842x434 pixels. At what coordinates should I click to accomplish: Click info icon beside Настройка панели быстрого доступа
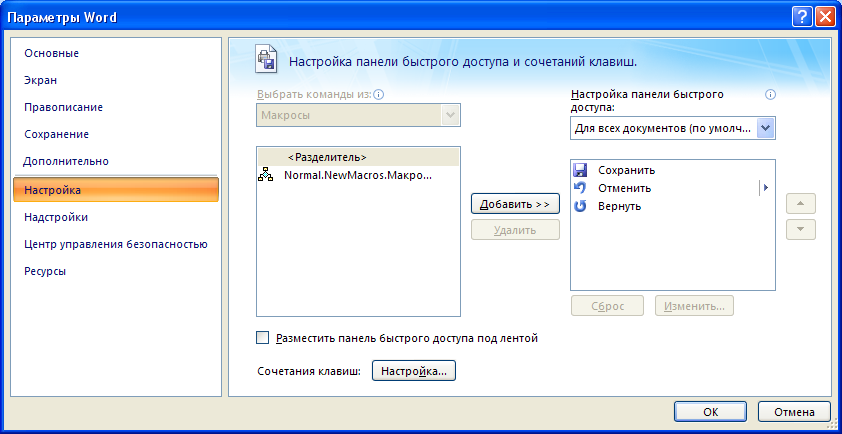pyautogui.click(x=771, y=95)
